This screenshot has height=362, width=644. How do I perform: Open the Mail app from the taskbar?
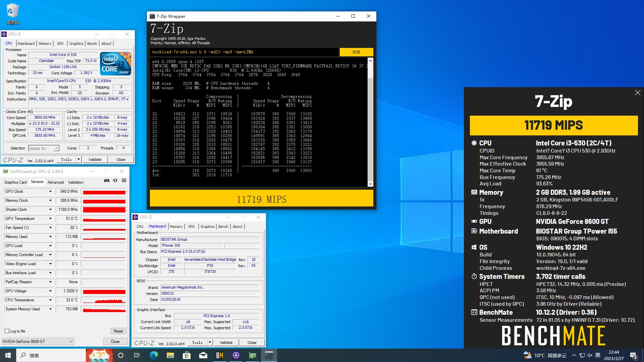(x=203, y=355)
